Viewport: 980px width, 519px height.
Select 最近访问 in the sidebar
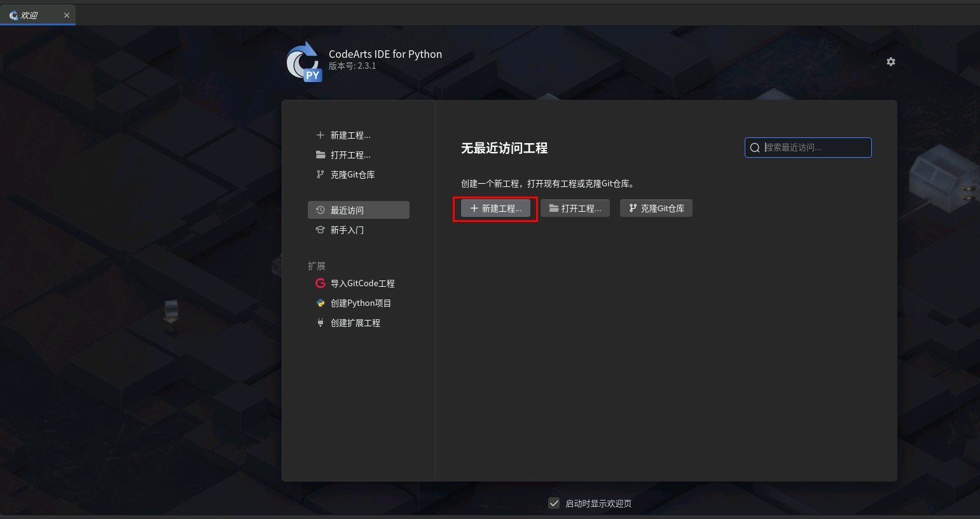(x=359, y=210)
